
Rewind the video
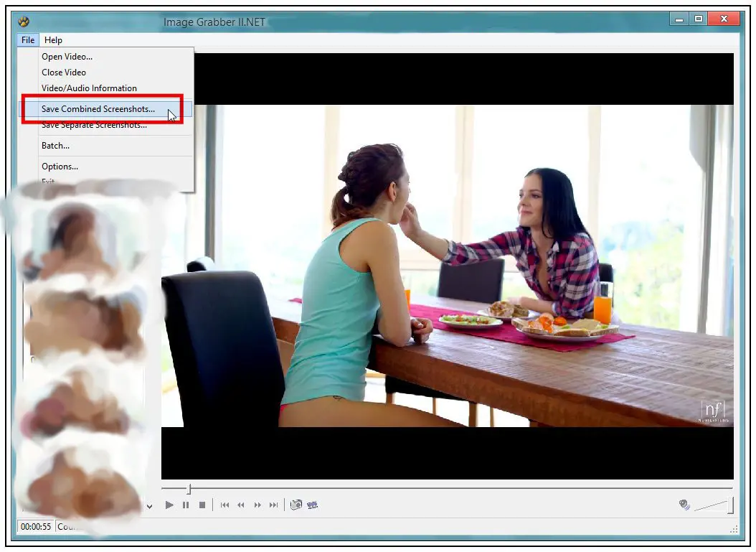point(241,505)
